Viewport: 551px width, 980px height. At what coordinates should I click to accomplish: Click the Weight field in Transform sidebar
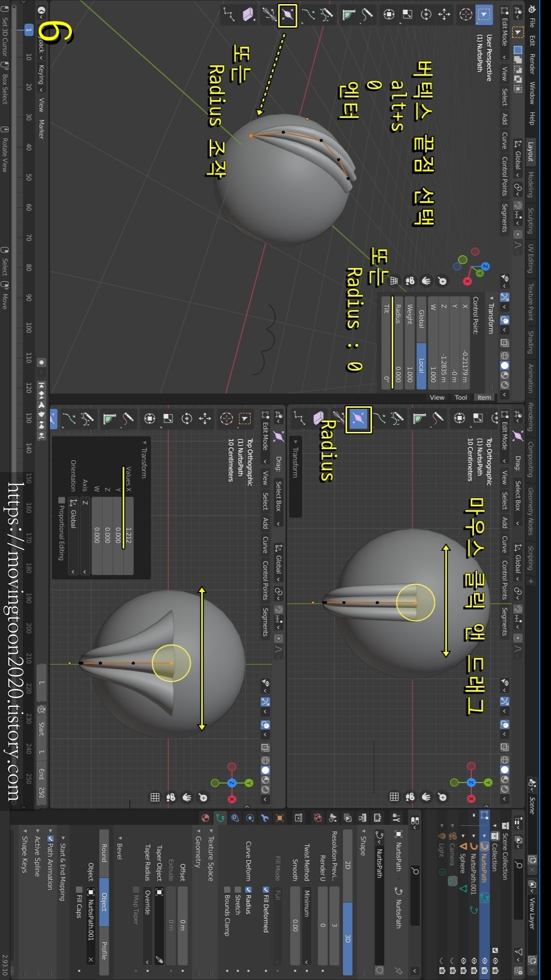click(409, 343)
